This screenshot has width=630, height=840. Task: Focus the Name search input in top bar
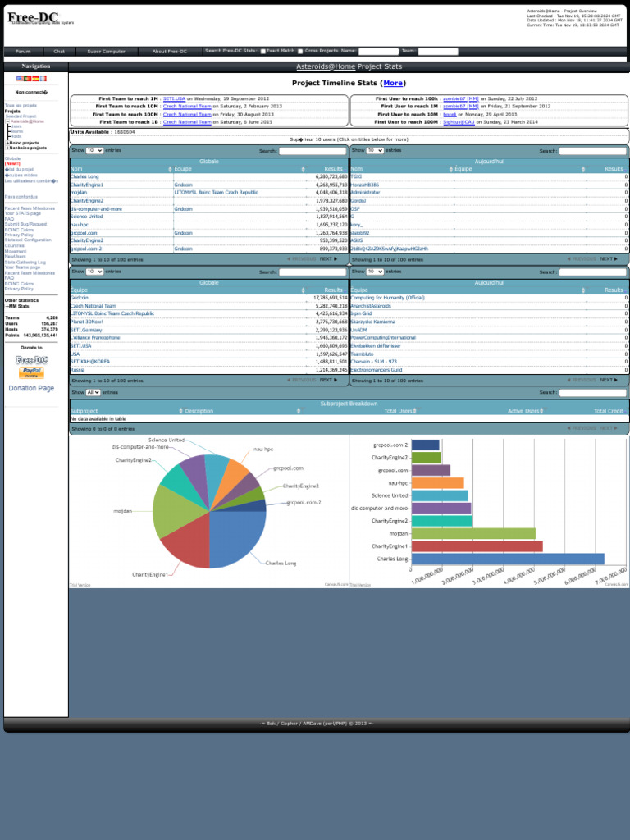378,52
